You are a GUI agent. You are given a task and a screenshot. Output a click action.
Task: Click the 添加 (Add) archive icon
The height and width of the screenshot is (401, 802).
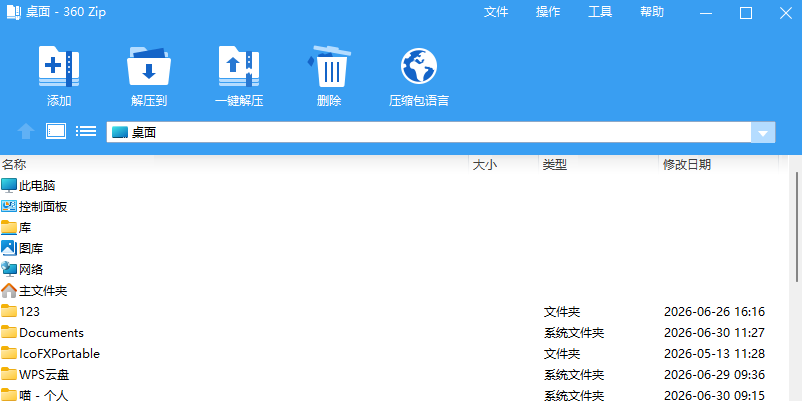coord(59,66)
